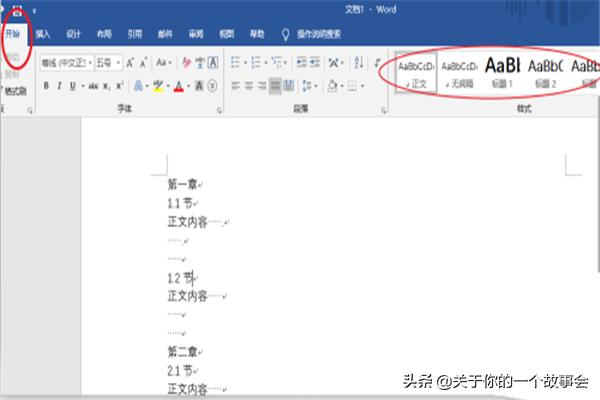Click the Numbering list icon
The width and height of the screenshot is (600, 400).
tap(257, 63)
